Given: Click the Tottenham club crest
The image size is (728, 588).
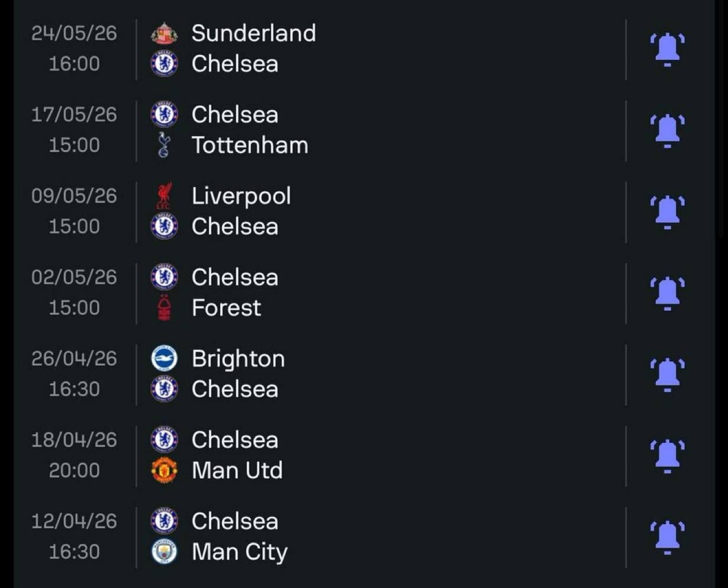Looking at the screenshot, I should [164, 145].
